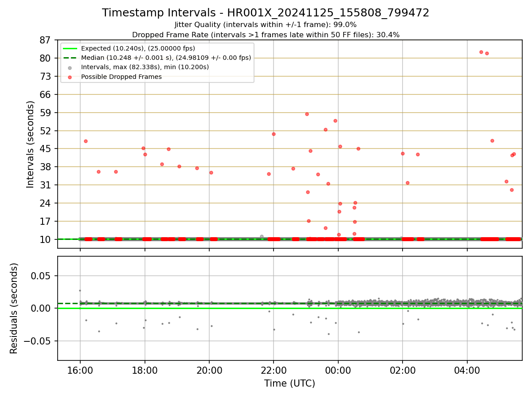This screenshot has height=399, width=532.
Task: Click the solid green Expected line sample in legend
Action: point(70,48)
